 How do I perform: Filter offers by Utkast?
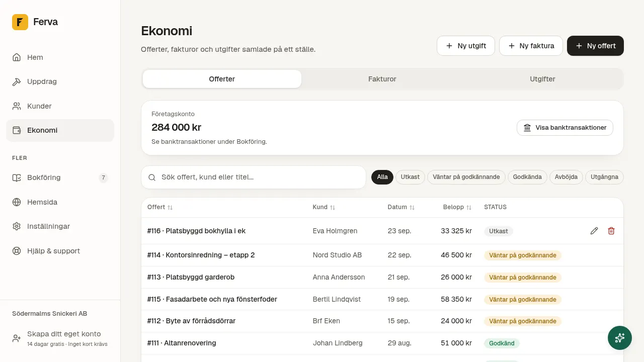410,177
